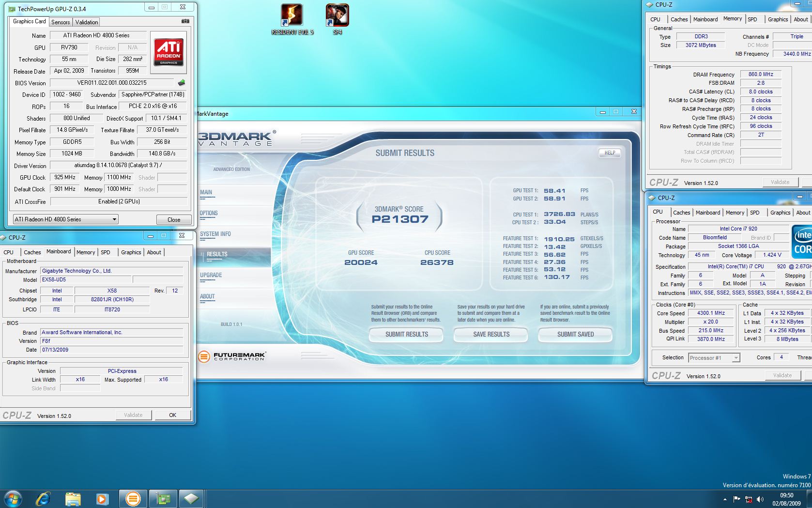This screenshot has height=508, width=812.
Task: Open Mainboard tab in top-right CPU-Z window
Action: point(705,19)
